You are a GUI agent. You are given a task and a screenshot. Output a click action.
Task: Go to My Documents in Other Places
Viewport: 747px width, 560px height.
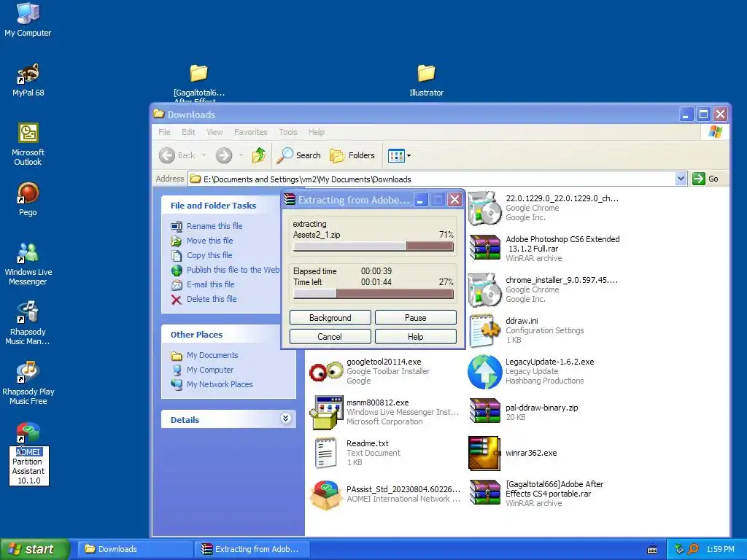(x=204, y=355)
